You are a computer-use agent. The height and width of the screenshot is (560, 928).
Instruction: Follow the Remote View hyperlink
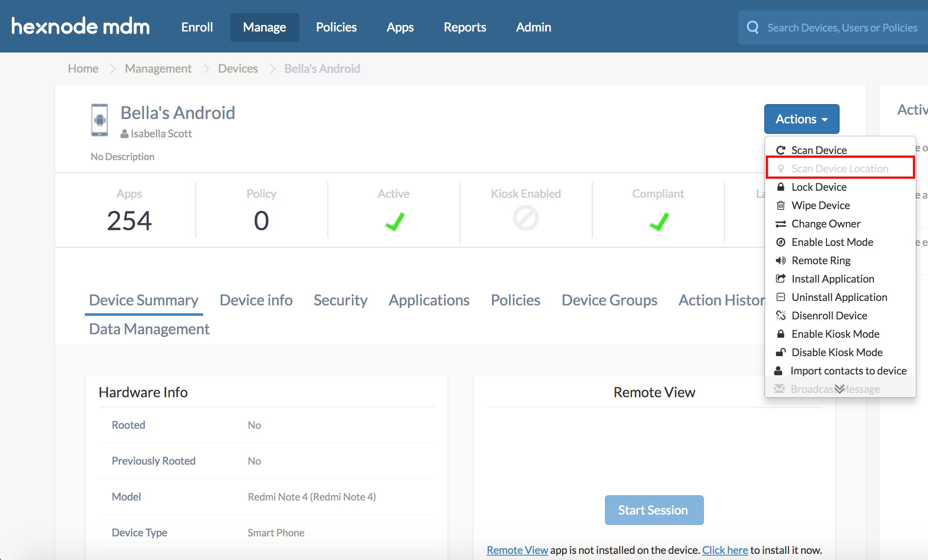click(517, 550)
